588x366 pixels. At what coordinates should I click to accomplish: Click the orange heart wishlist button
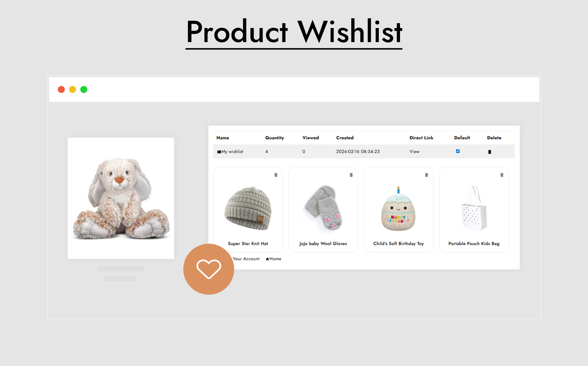click(209, 269)
